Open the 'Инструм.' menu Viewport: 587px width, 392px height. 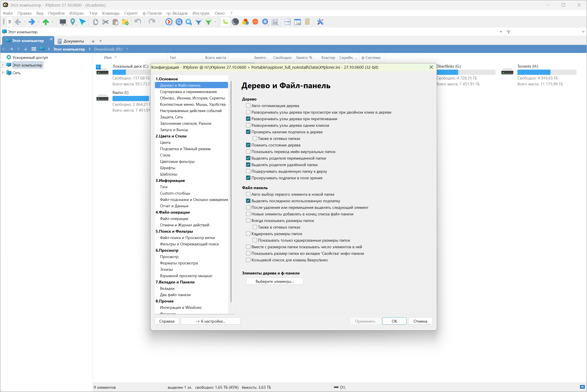click(x=201, y=13)
